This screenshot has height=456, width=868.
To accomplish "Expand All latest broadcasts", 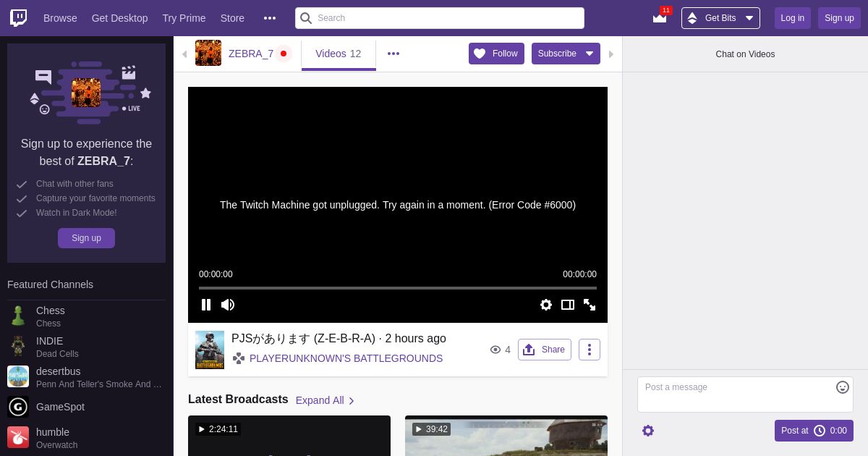I will (325, 400).
